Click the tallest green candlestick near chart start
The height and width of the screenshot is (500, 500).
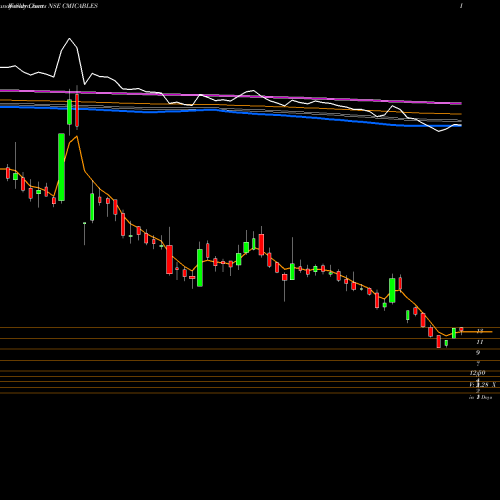(x=61, y=167)
